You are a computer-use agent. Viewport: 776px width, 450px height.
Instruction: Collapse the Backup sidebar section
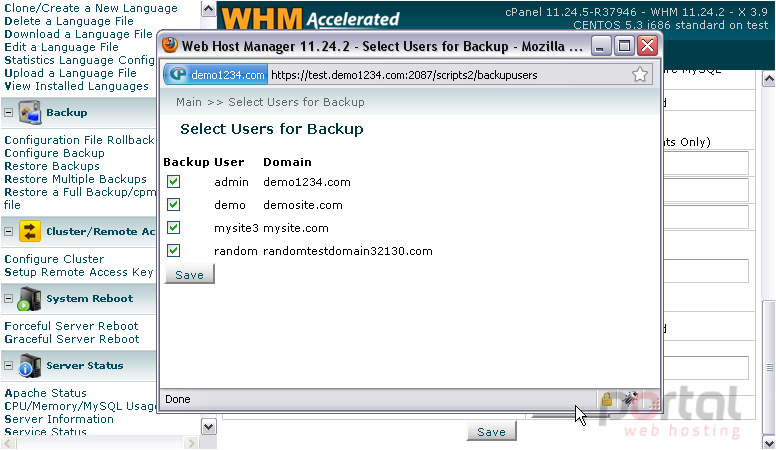[8, 112]
